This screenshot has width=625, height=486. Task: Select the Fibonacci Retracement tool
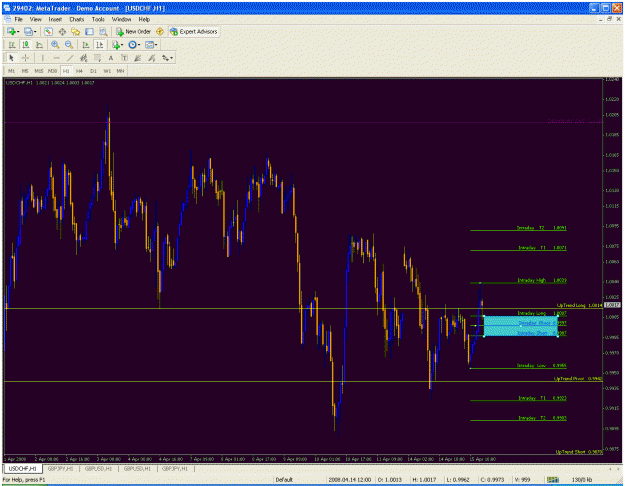[97, 58]
